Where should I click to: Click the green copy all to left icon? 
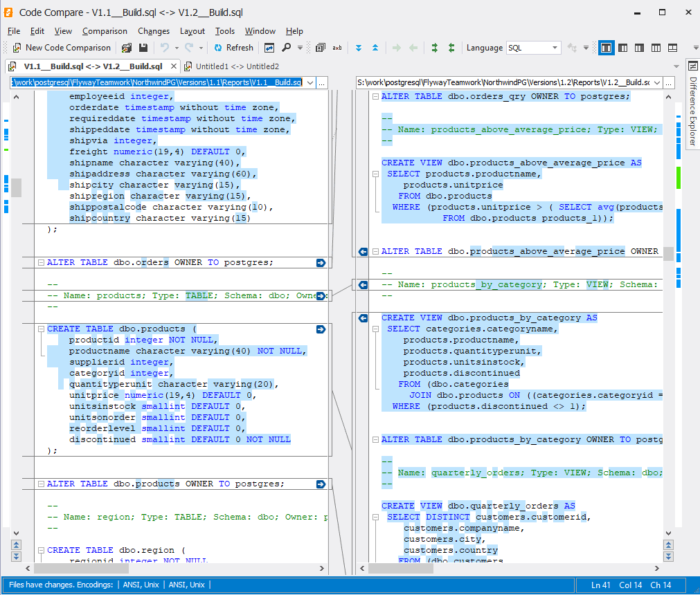point(451,48)
